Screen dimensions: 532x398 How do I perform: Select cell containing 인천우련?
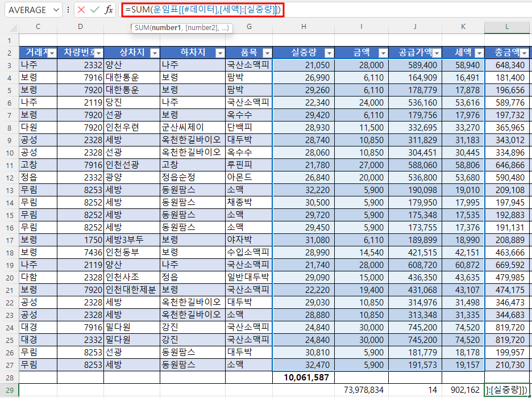(132, 128)
